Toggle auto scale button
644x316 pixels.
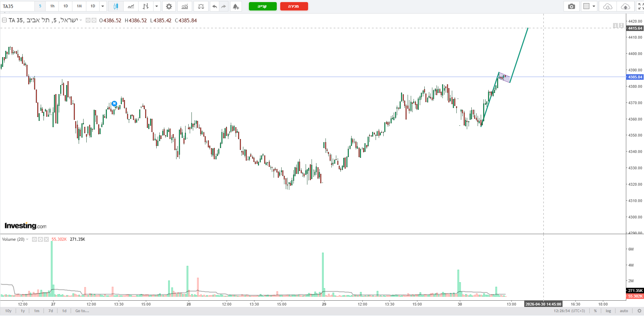pos(624,311)
